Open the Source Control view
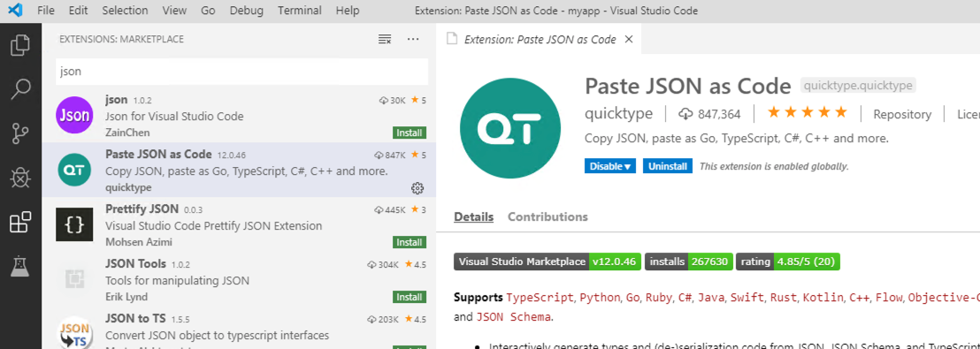 pyautogui.click(x=20, y=134)
